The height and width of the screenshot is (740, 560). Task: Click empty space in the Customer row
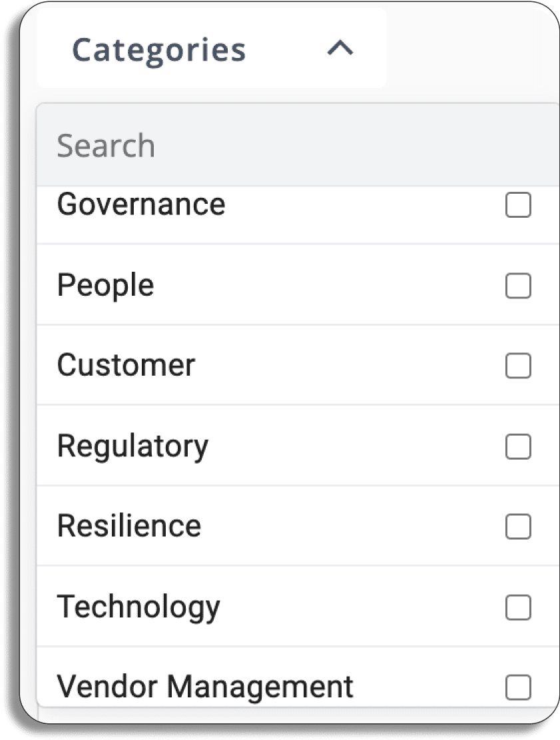point(349,365)
